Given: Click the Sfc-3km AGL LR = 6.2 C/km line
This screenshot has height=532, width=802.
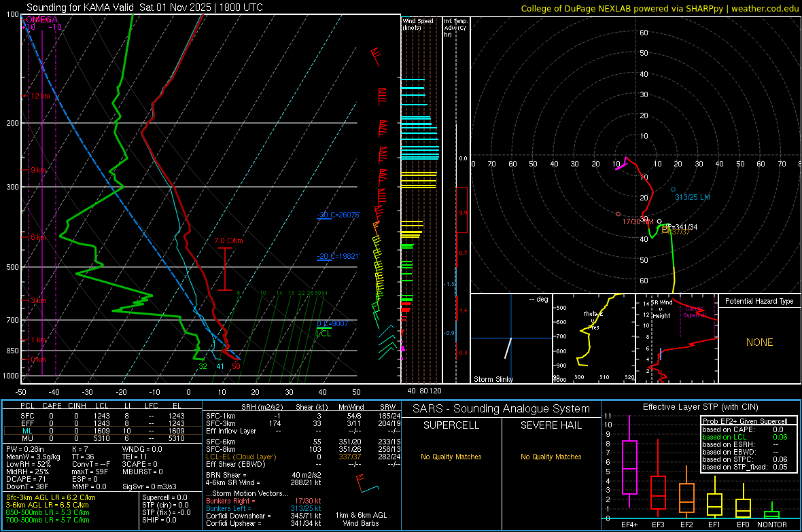Looking at the screenshot, I should pos(51,497).
